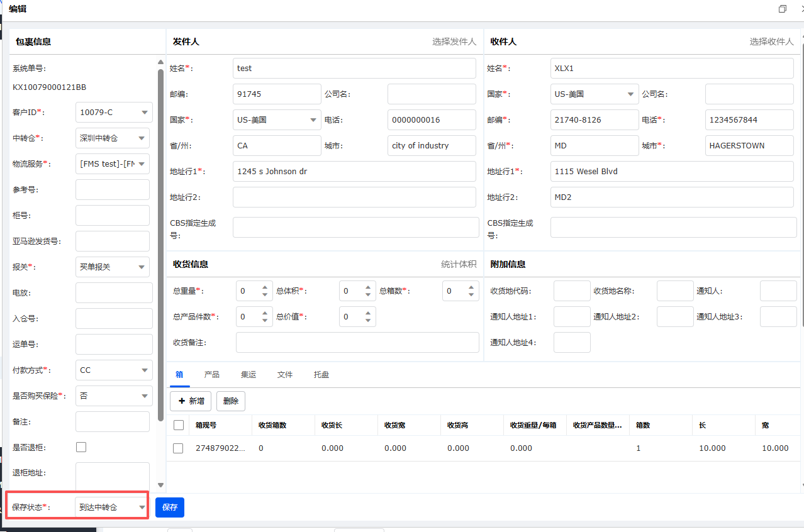Expand the 中转仓 dropdown

[x=112, y=138]
